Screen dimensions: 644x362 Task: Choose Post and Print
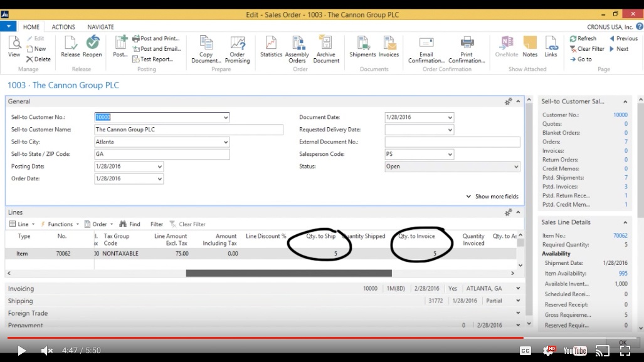pos(156,38)
